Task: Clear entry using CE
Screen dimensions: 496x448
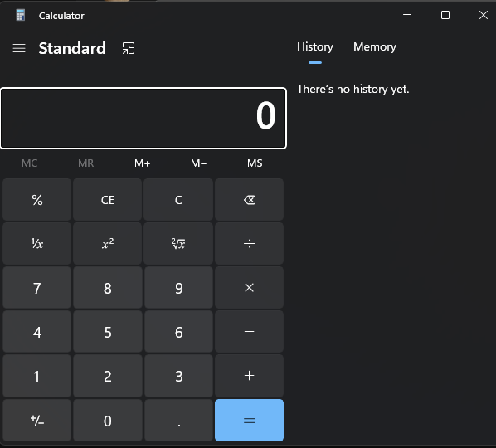Action: tap(108, 200)
